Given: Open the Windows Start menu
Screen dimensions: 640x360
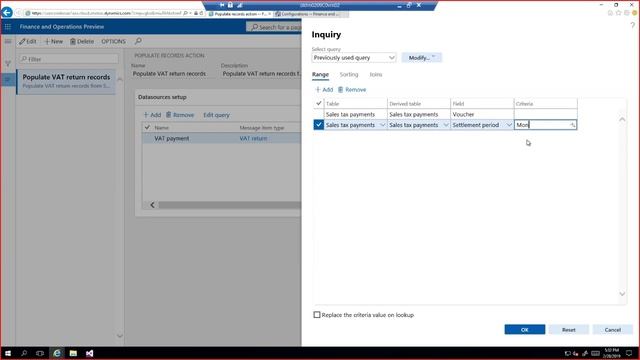Looking at the screenshot, I should 8,353.
